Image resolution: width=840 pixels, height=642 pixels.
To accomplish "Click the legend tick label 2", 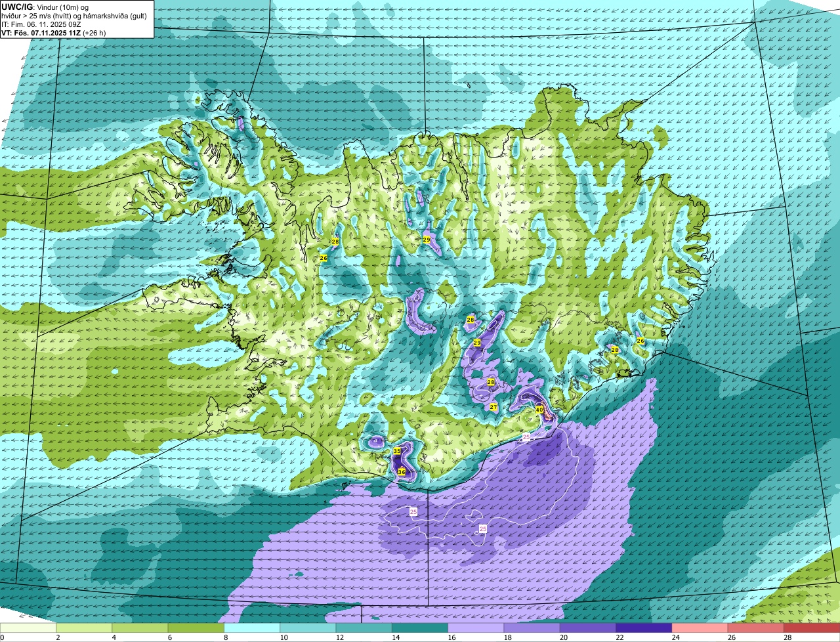I will click(58, 637).
